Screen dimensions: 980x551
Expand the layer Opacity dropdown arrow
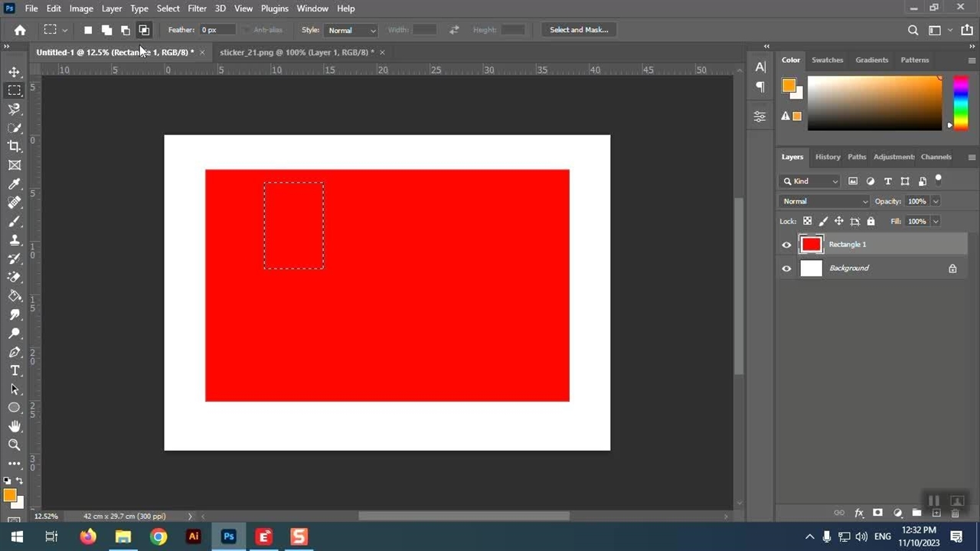(x=936, y=201)
